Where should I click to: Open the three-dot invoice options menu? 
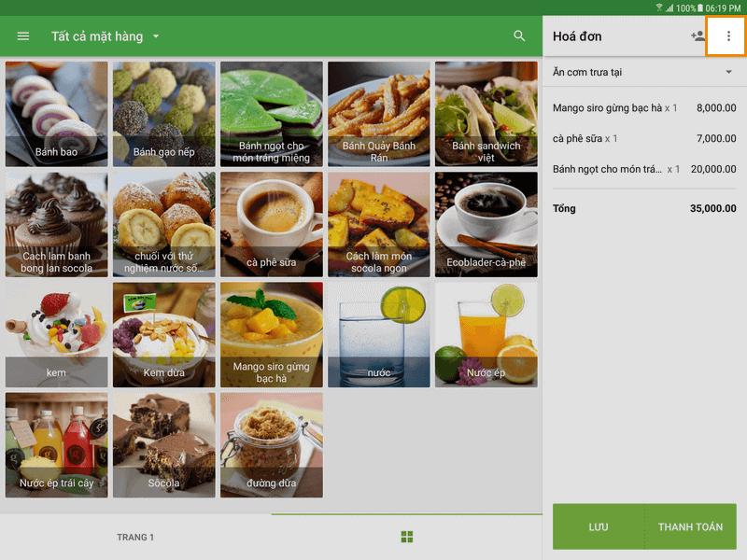point(728,36)
